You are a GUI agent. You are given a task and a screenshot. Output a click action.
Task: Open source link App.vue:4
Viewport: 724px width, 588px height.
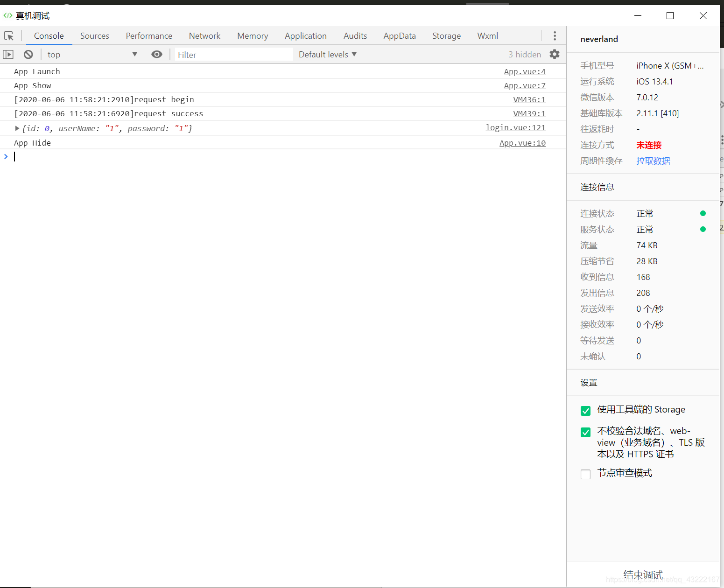[x=525, y=72]
